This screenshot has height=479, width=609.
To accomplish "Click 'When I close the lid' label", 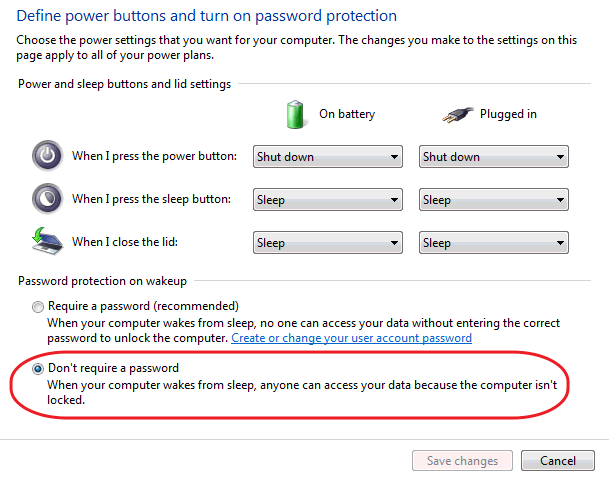I will point(127,242).
